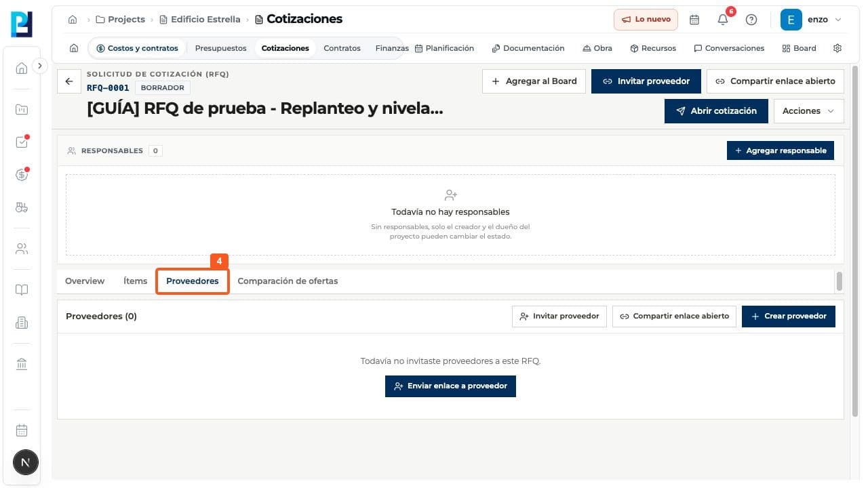Open the calendar icon in top bar

click(x=694, y=20)
